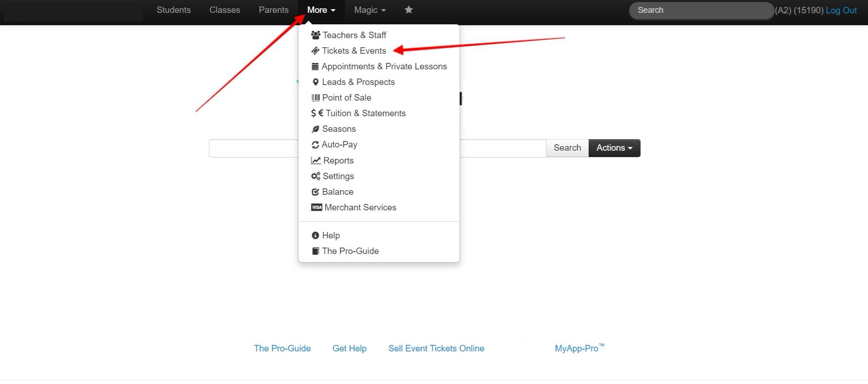Click the Point of Sale barcode icon

click(316, 97)
